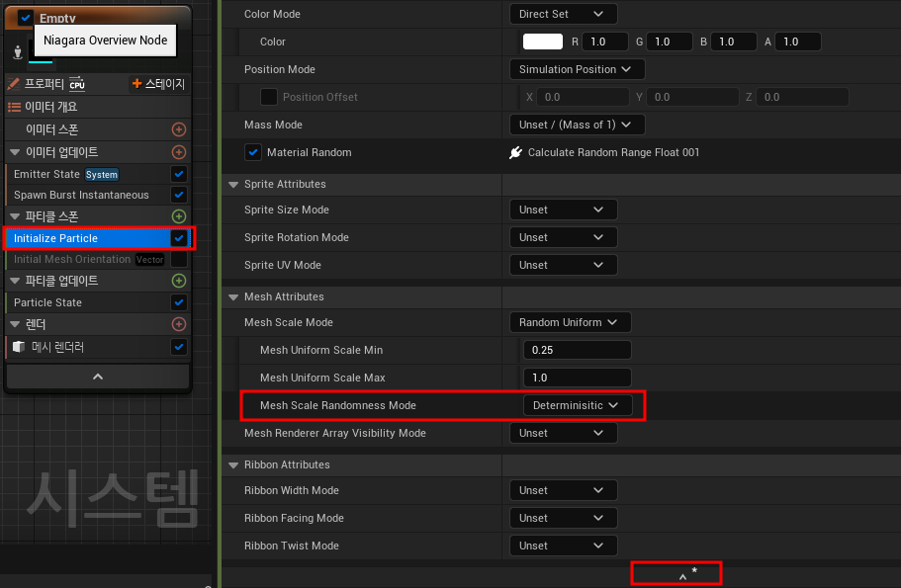Open Mesh Renderer Array Visibility Mode dropdown
The image size is (901, 588).
(563, 433)
